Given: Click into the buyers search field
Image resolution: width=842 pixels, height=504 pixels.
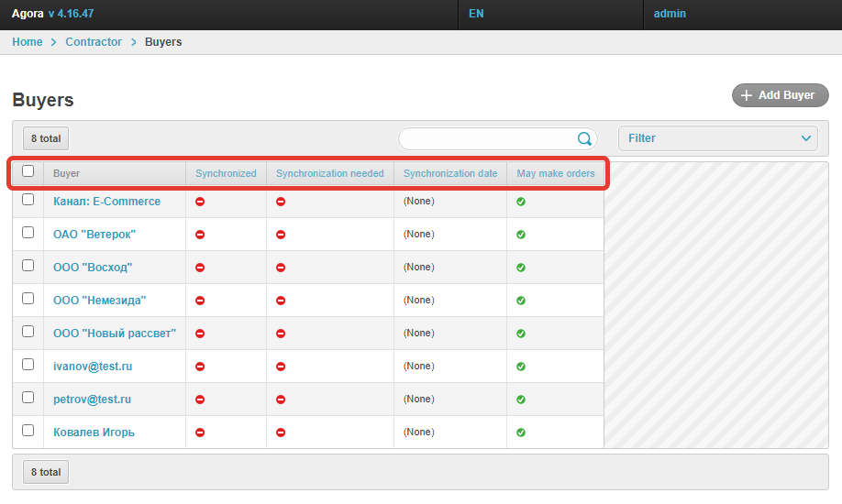Looking at the screenshot, I should tap(486, 138).
